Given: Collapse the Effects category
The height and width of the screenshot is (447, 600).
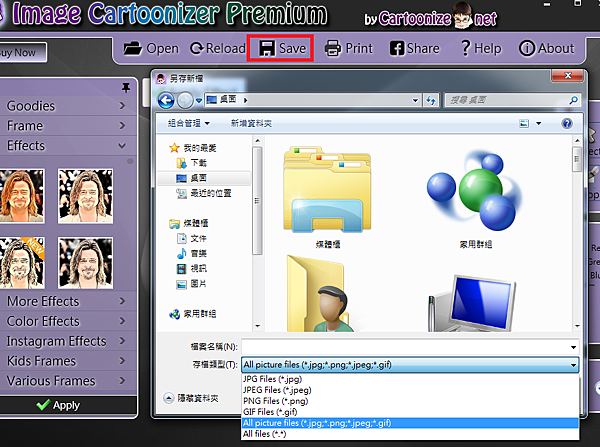Looking at the screenshot, I should [x=68, y=145].
